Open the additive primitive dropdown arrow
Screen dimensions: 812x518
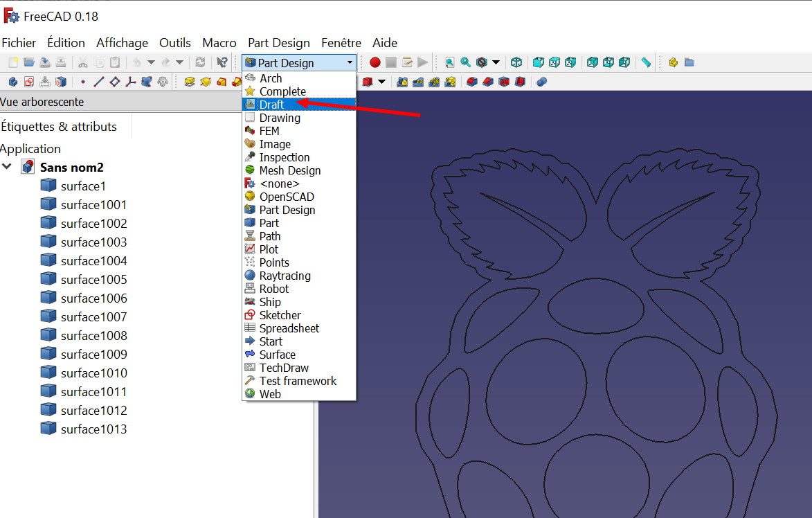point(382,82)
